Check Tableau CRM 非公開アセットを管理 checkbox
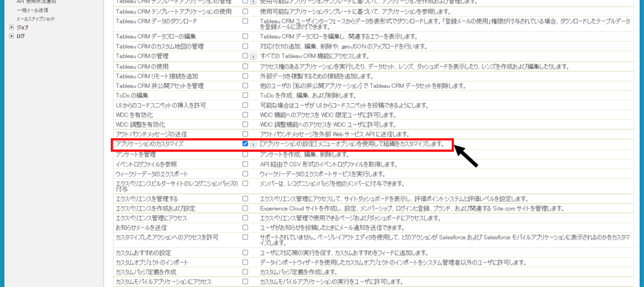The height and width of the screenshot is (287, 644). 245,85
